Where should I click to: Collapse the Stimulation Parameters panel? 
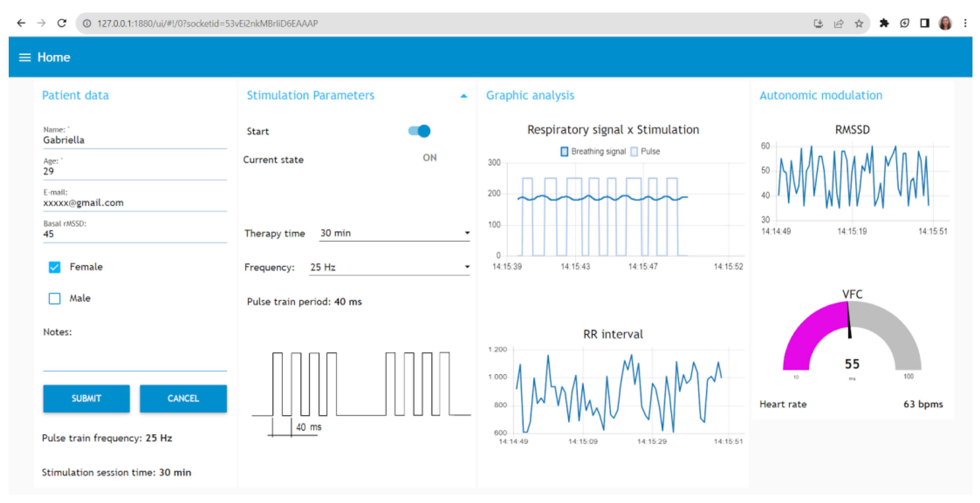(463, 96)
